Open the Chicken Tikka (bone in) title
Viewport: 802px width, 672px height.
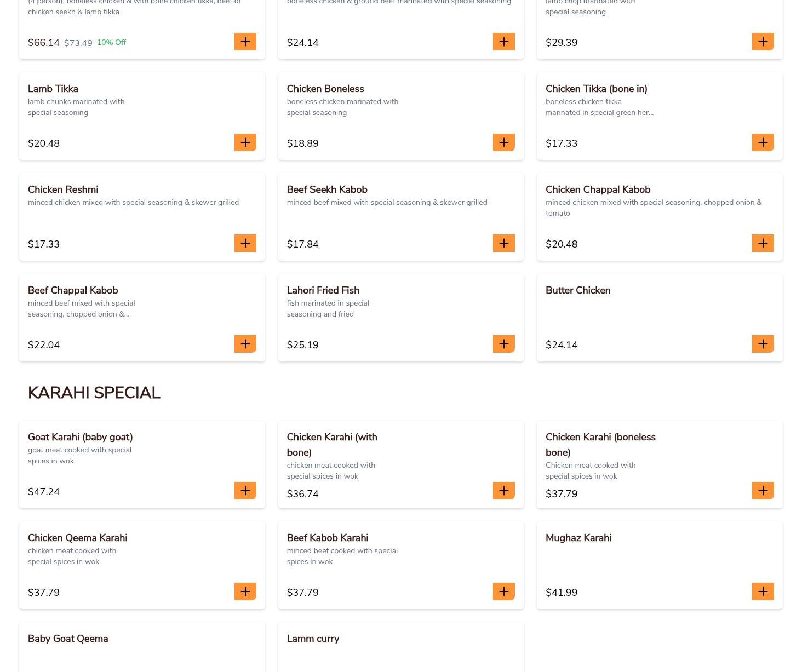597,89
